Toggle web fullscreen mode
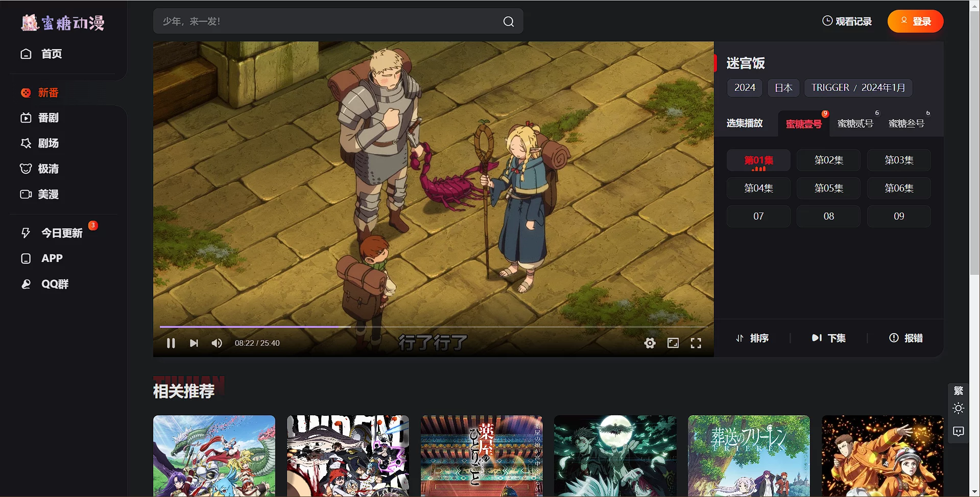Screen dimensions: 980x497 coord(673,343)
